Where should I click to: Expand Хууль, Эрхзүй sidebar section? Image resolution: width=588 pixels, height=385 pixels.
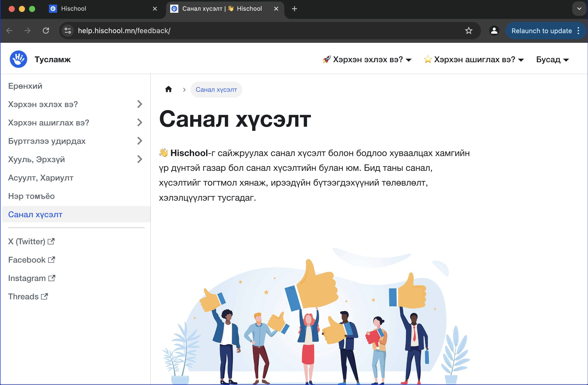coord(139,159)
